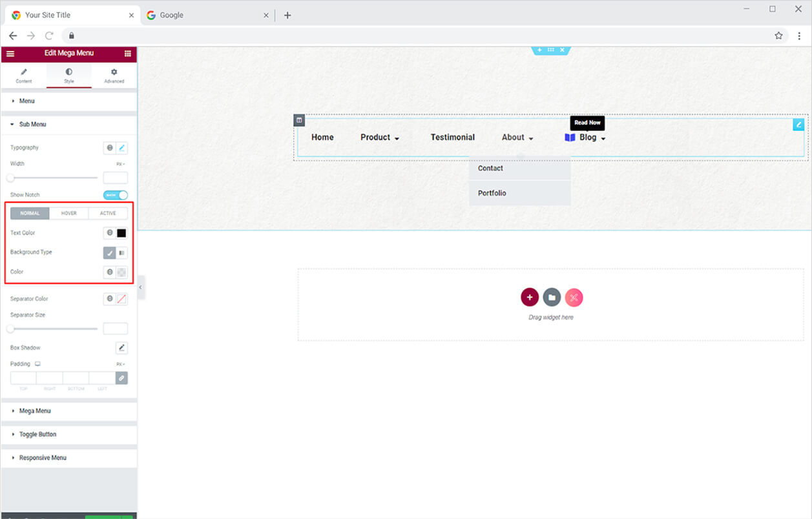Click the Separator Color global globe icon
Image resolution: width=812 pixels, height=519 pixels.
[x=110, y=299]
